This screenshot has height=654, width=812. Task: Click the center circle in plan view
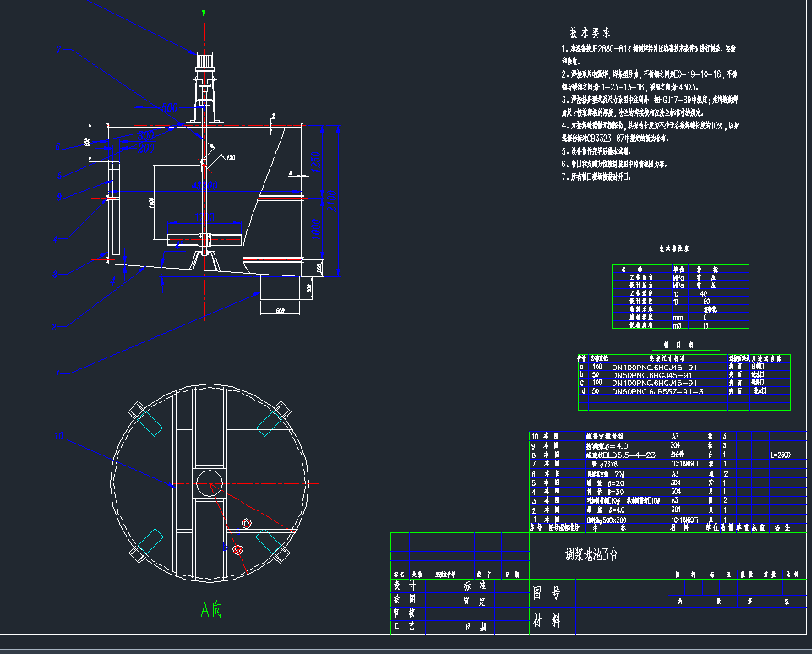210,484
